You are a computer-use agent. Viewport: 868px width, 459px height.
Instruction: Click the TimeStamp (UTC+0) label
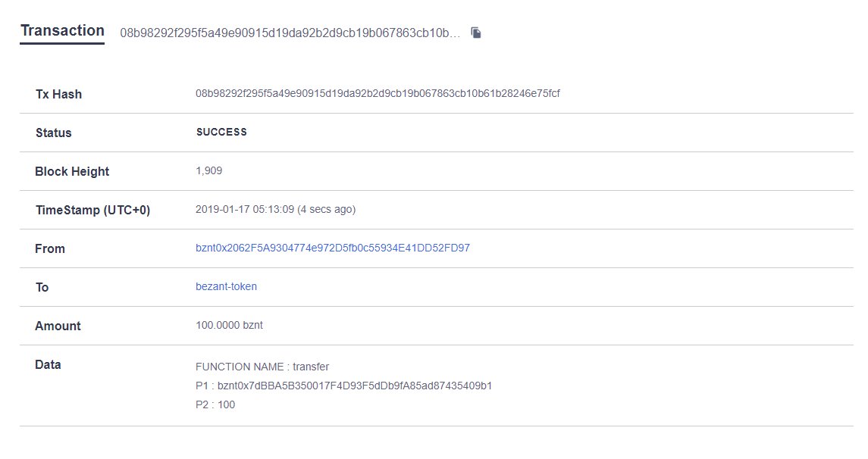tap(93, 210)
